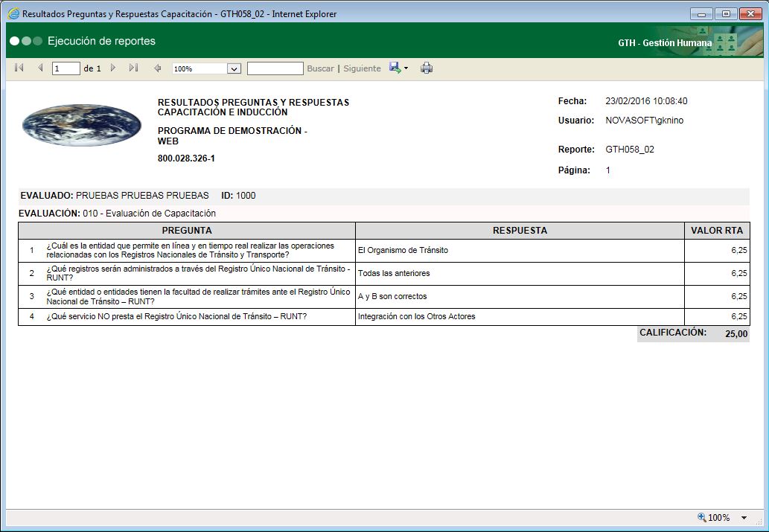Select answer 'A y B son correctos'
The image size is (769, 532).
coord(392,296)
